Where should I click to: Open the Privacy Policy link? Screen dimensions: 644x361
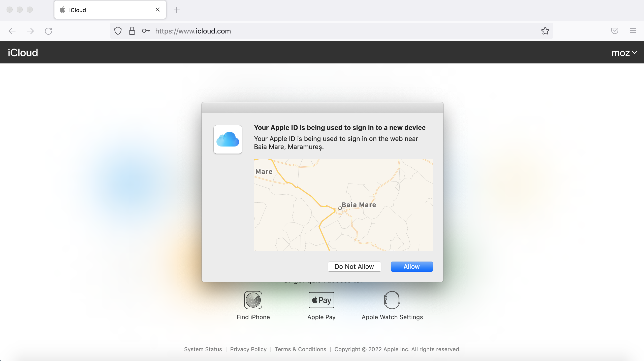(248, 349)
